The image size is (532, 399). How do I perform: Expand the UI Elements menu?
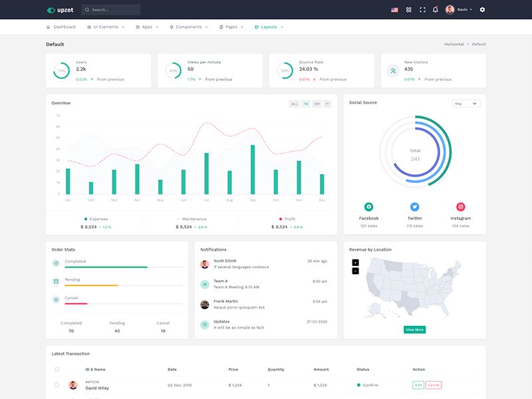(106, 27)
